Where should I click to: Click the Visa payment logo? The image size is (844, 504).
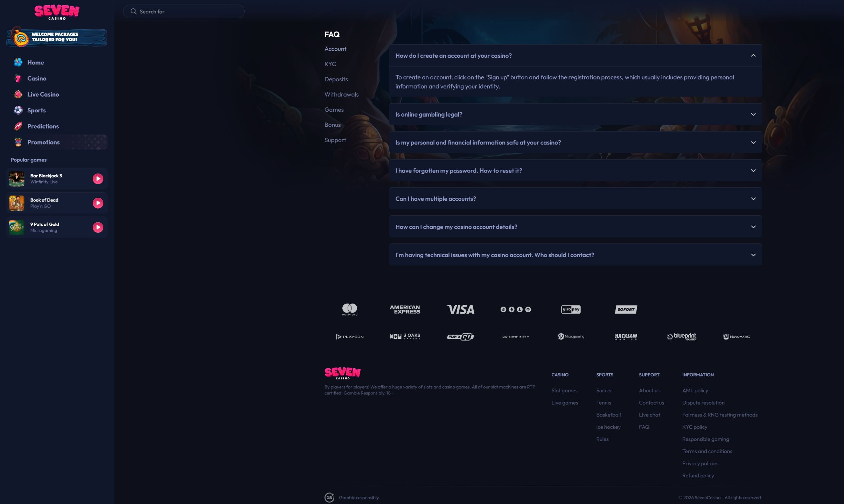click(x=460, y=309)
